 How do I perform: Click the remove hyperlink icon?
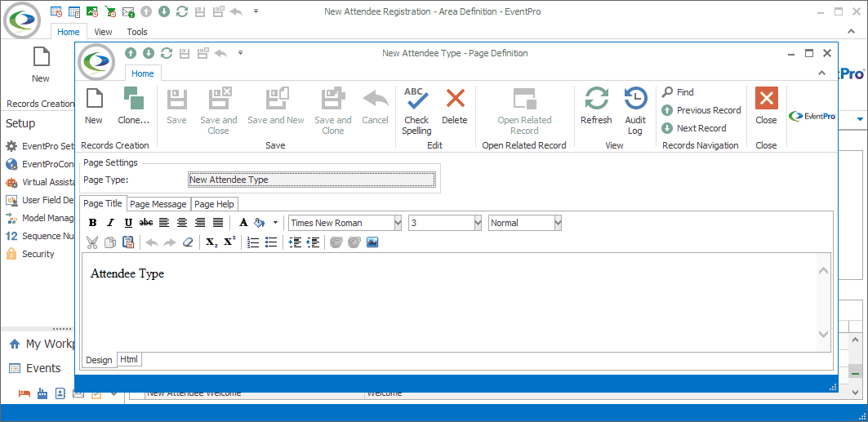354,242
